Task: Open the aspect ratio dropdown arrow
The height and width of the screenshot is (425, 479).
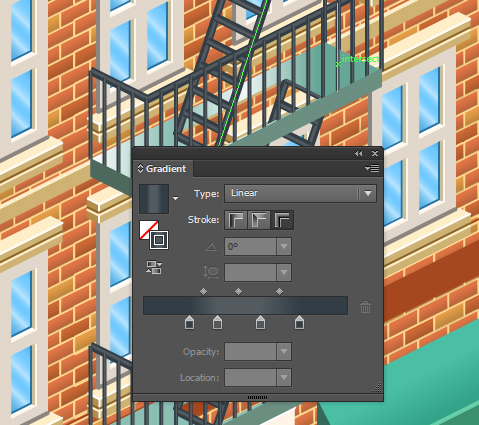Action: click(x=284, y=273)
